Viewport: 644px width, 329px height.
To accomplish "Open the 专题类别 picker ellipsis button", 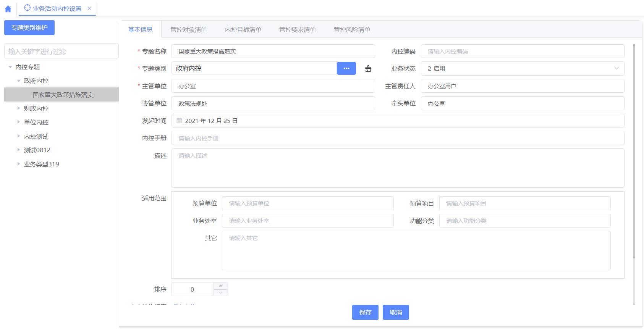I will [346, 68].
